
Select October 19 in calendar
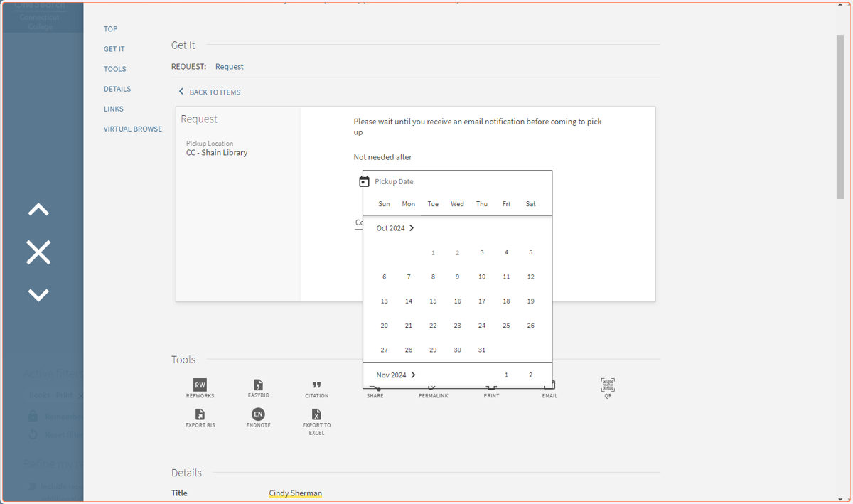click(x=530, y=301)
